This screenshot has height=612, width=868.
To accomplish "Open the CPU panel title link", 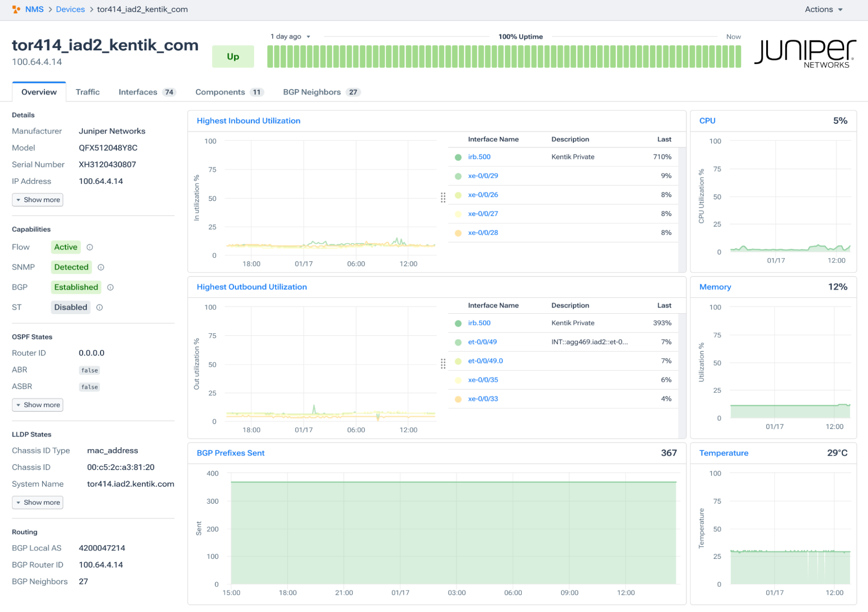I will 707,121.
